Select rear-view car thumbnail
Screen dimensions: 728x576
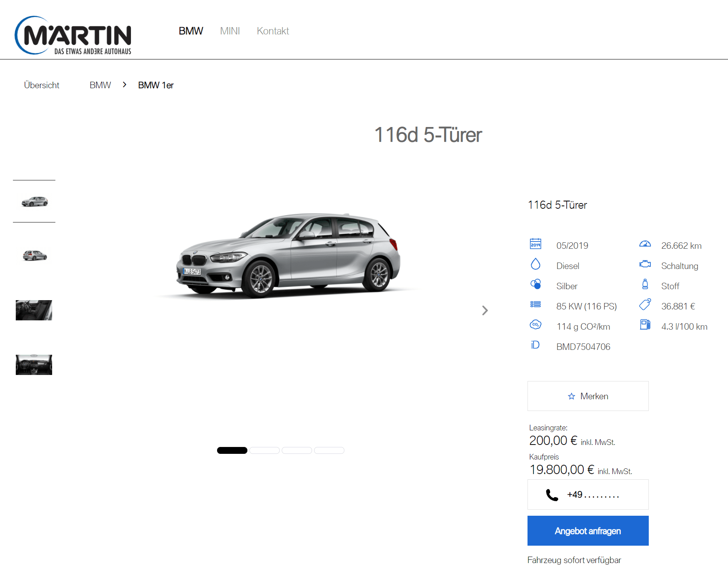[x=34, y=255]
